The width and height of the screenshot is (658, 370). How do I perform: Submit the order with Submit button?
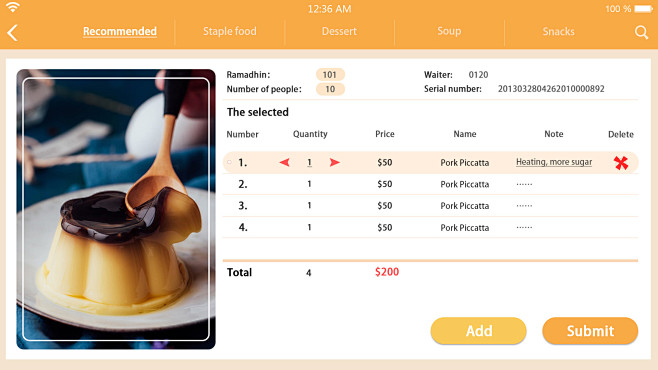pyautogui.click(x=590, y=331)
